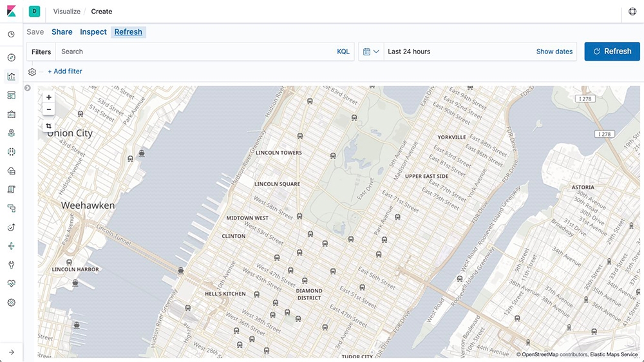Click the station marker above Lincoln Harbor label

(x=69, y=262)
